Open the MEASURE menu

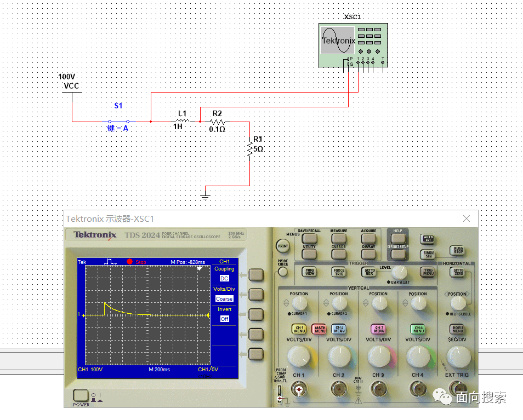[x=339, y=238]
